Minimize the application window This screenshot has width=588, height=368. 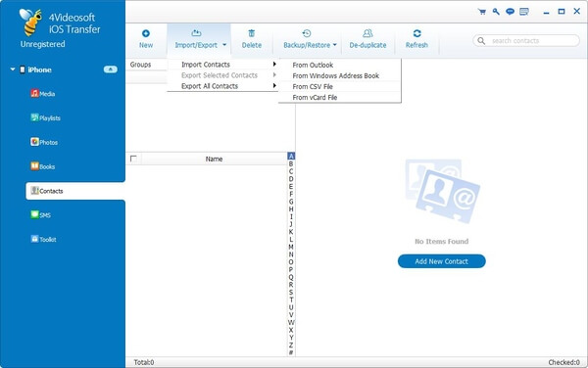(x=547, y=12)
